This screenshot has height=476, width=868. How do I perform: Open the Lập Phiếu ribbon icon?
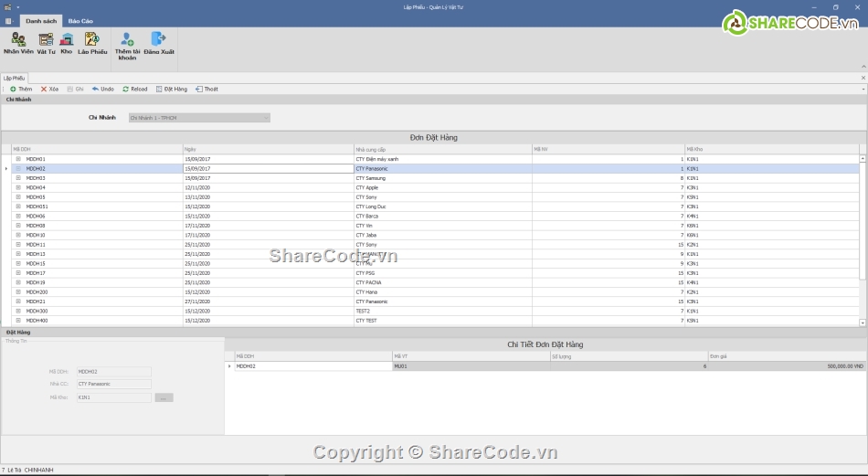click(x=92, y=43)
